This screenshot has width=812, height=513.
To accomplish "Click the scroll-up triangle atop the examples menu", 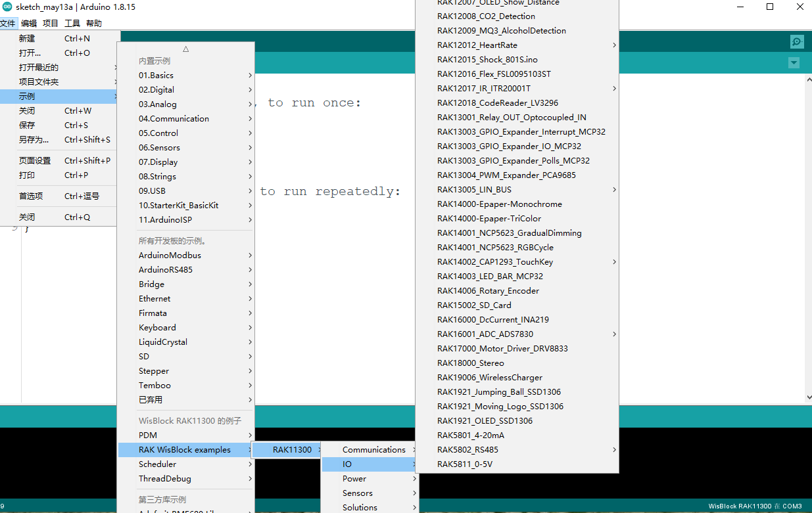I will point(186,49).
